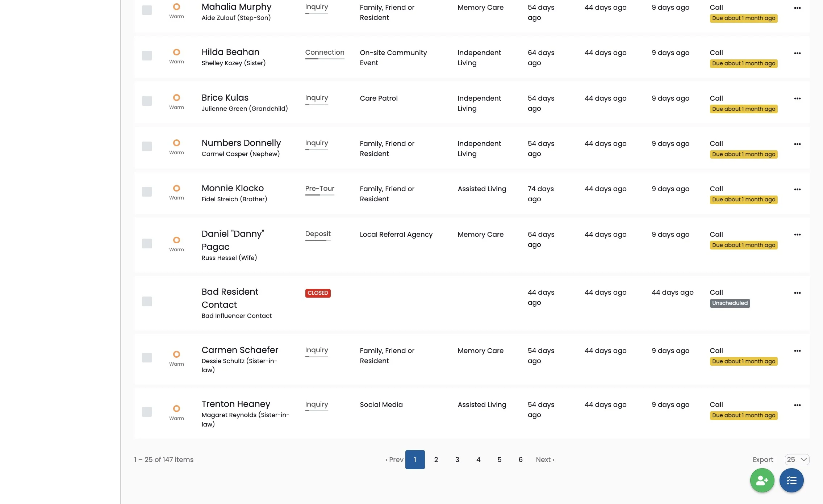Open more options for Monnie Klocko row
Image resolution: width=823 pixels, height=504 pixels.
pos(797,189)
